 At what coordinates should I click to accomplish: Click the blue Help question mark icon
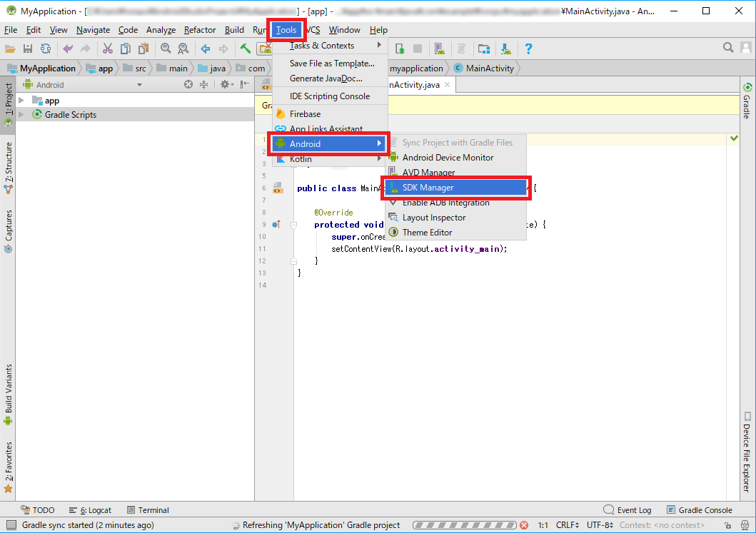[528, 49]
